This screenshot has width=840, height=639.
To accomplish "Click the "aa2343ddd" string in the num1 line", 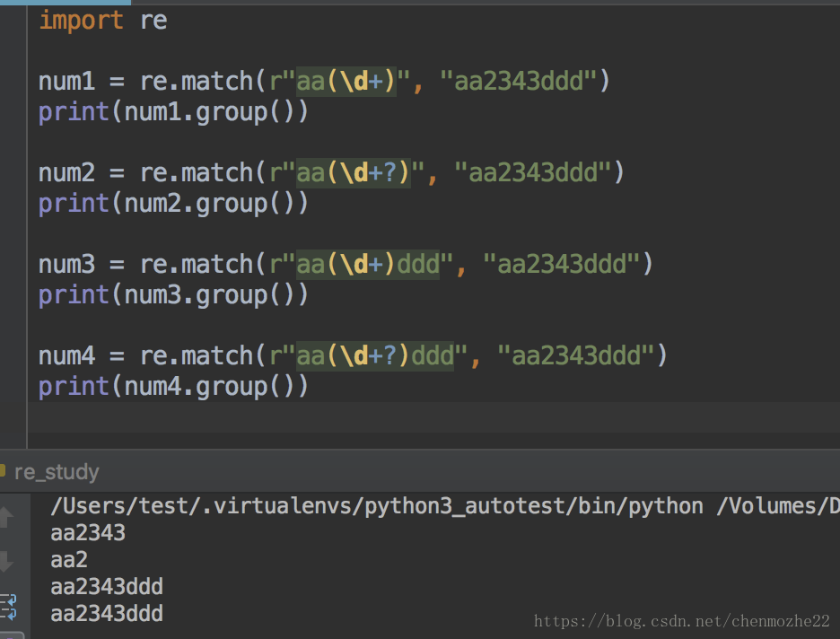I will click(518, 82).
